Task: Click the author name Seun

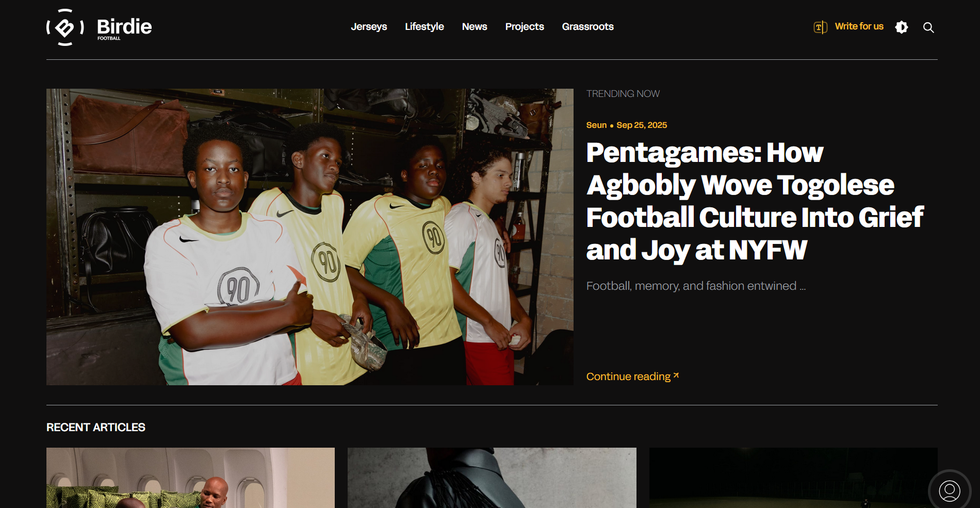Action: click(596, 125)
